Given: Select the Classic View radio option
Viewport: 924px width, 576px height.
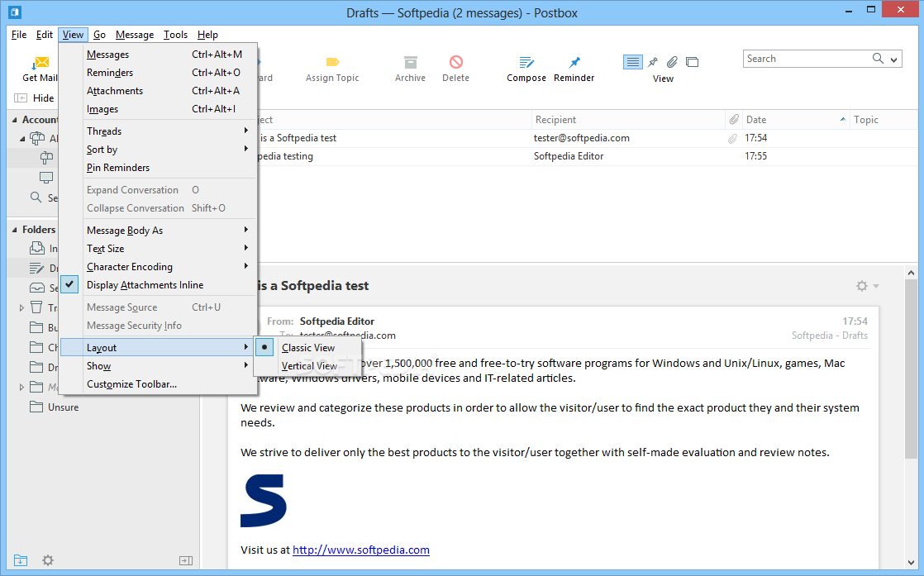Looking at the screenshot, I should pos(264,347).
